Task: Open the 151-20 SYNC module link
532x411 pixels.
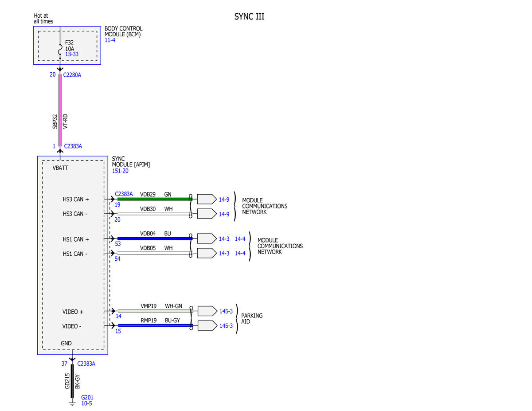Action: click(x=120, y=171)
